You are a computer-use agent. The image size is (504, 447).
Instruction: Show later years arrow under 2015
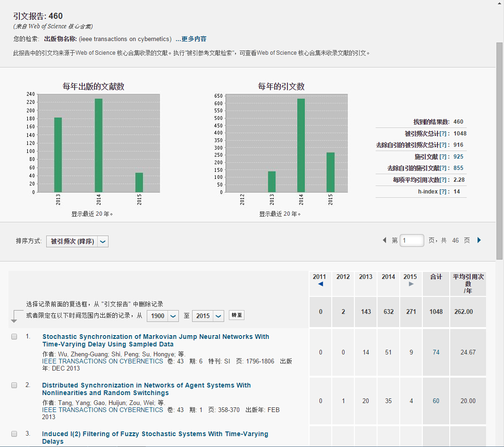click(411, 284)
